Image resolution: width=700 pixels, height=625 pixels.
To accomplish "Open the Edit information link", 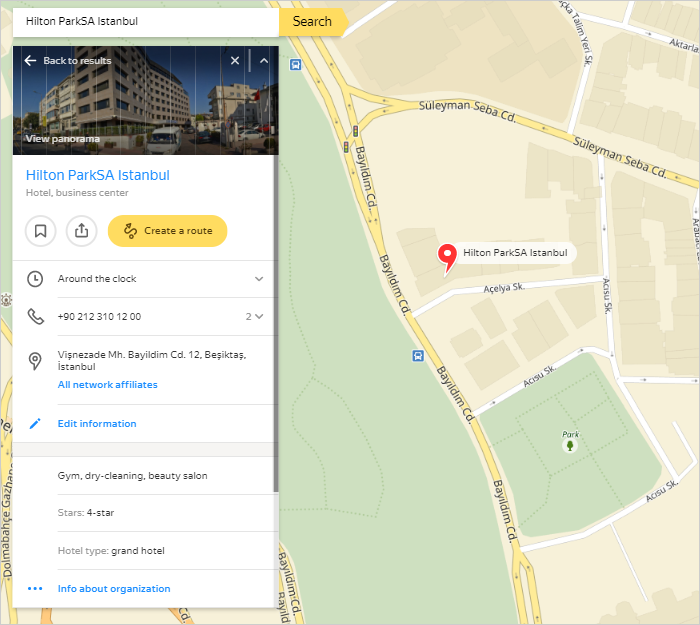I will coord(97,424).
